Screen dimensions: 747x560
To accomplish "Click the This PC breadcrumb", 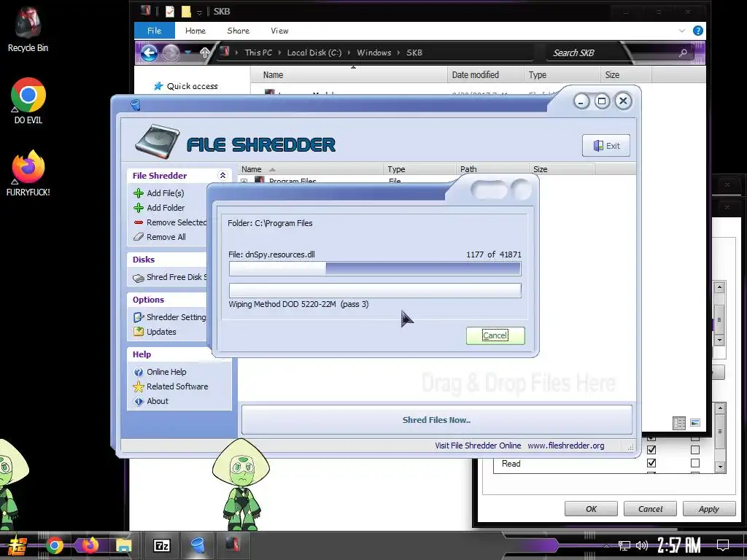I will pos(258,52).
